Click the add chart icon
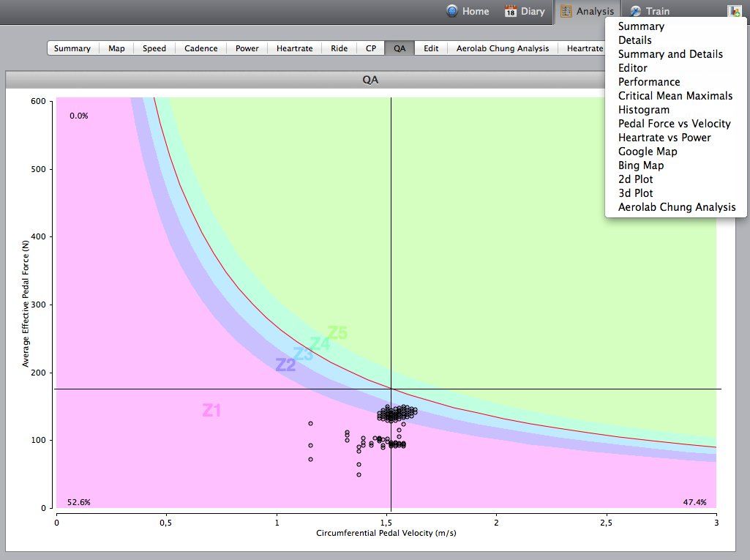This screenshot has height=560, width=750. pos(734,11)
